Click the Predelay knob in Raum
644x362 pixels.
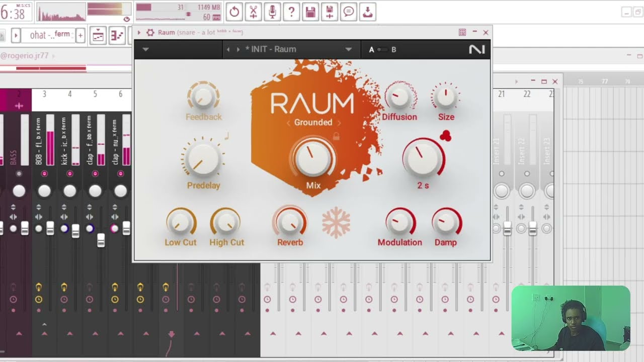tap(203, 158)
